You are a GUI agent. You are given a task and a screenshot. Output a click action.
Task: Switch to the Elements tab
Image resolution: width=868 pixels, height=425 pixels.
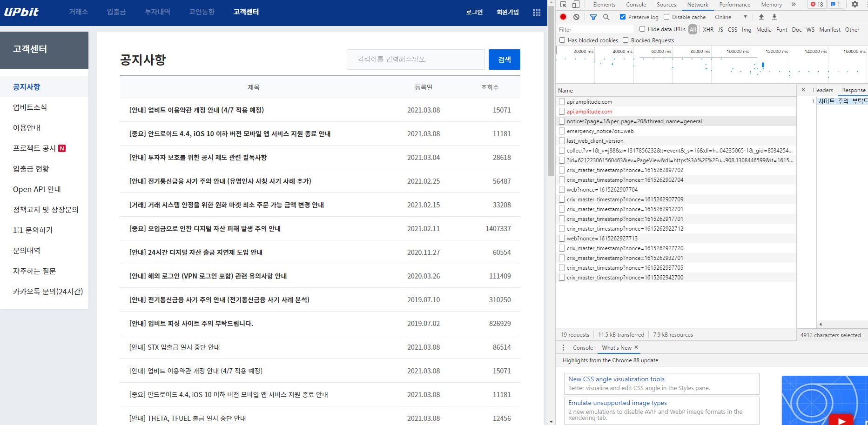(604, 4)
